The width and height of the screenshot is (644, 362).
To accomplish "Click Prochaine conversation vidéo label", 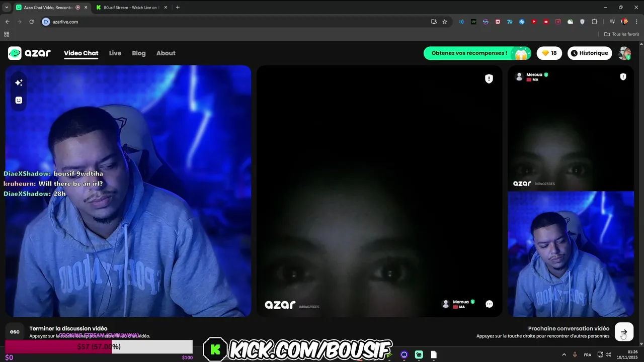I will [x=569, y=328].
